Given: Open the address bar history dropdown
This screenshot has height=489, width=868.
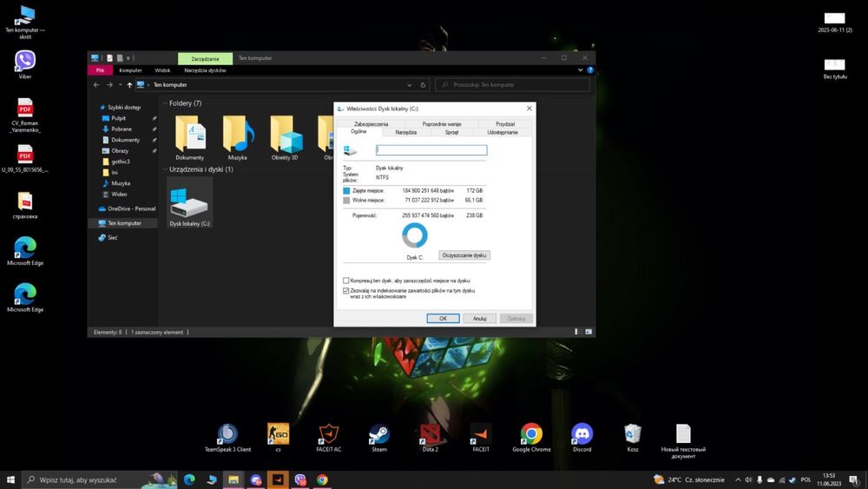Looking at the screenshot, I should coord(410,85).
